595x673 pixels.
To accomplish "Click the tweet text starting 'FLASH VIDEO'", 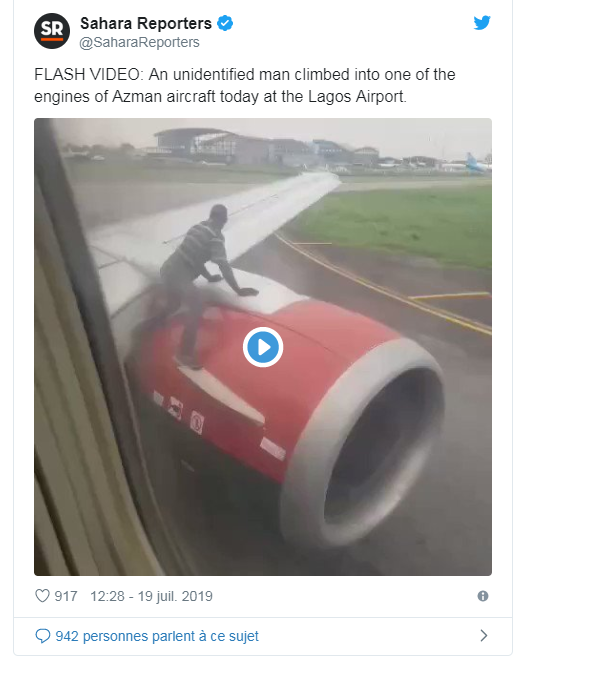I will tap(245, 85).
